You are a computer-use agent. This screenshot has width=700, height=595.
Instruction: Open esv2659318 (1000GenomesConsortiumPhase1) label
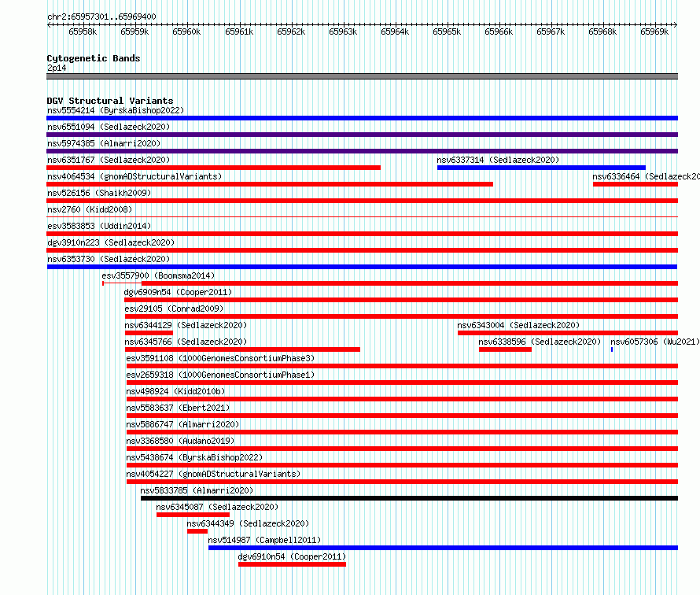click(x=220, y=375)
